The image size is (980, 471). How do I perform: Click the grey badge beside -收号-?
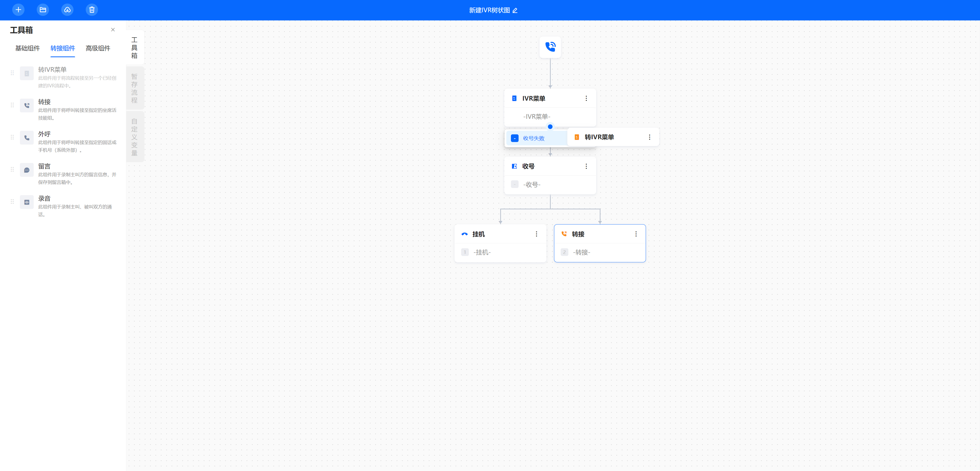click(515, 184)
